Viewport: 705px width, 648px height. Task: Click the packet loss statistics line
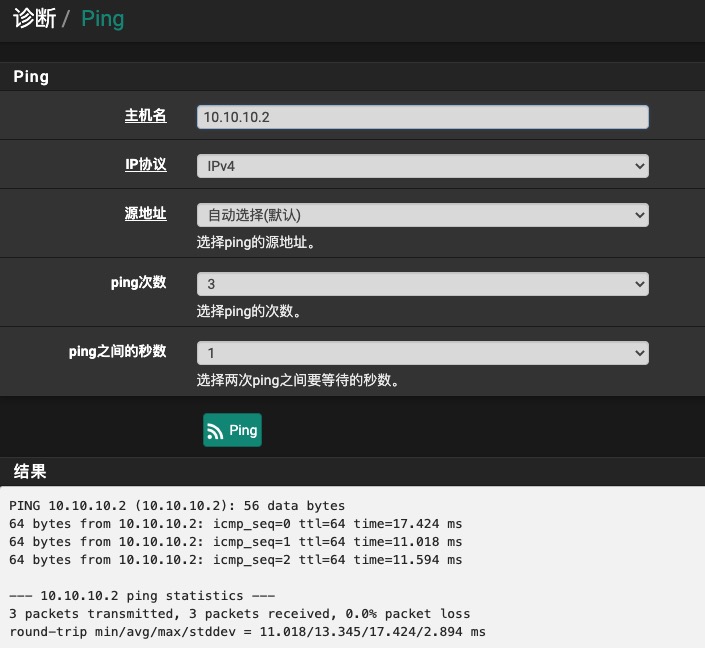[x=239, y=614]
